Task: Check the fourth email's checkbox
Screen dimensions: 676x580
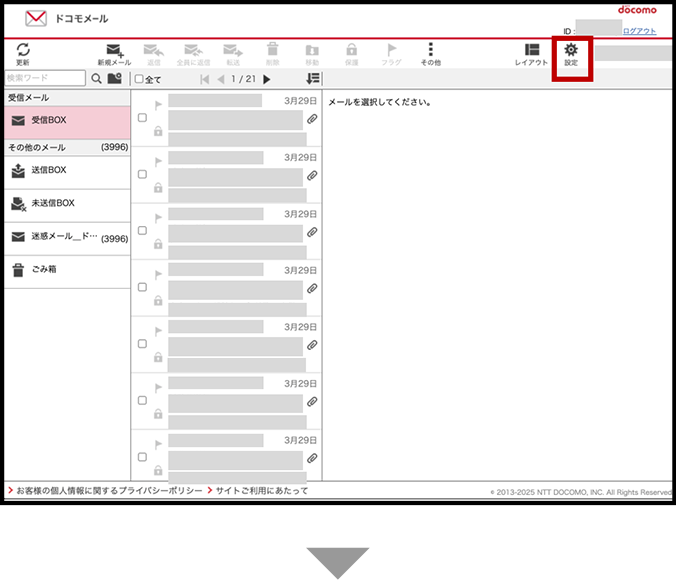Action: tap(142, 287)
